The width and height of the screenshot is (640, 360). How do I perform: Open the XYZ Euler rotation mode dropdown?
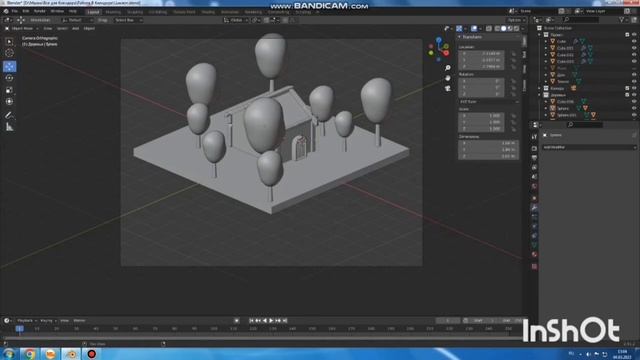(489, 102)
